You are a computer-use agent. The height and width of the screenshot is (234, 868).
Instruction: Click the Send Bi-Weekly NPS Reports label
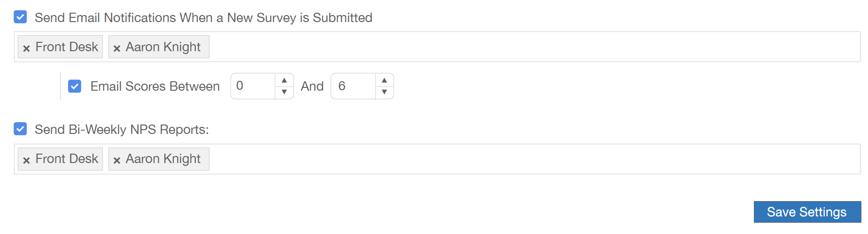pos(122,129)
